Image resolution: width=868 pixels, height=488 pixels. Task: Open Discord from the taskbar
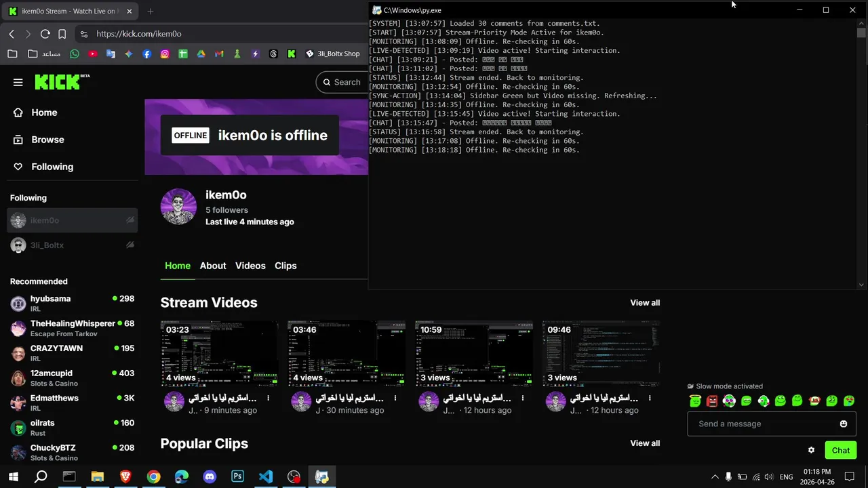pos(210,476)
